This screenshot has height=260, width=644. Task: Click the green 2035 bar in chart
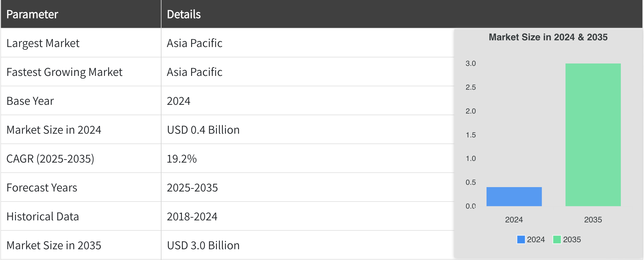click(593, 135)
